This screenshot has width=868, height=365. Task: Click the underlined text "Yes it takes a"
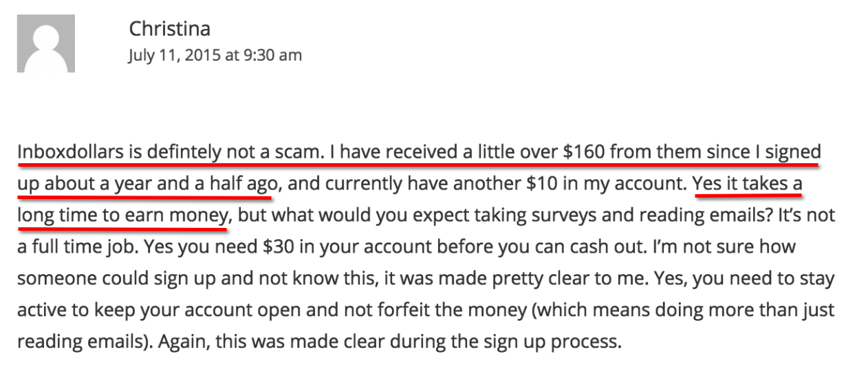748,185
